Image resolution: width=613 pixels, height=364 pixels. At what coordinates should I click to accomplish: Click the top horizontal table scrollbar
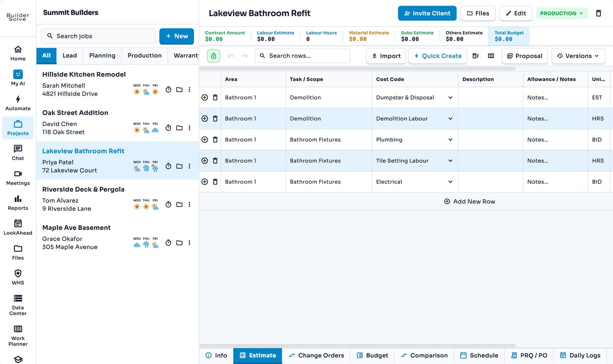click(357, 69)
